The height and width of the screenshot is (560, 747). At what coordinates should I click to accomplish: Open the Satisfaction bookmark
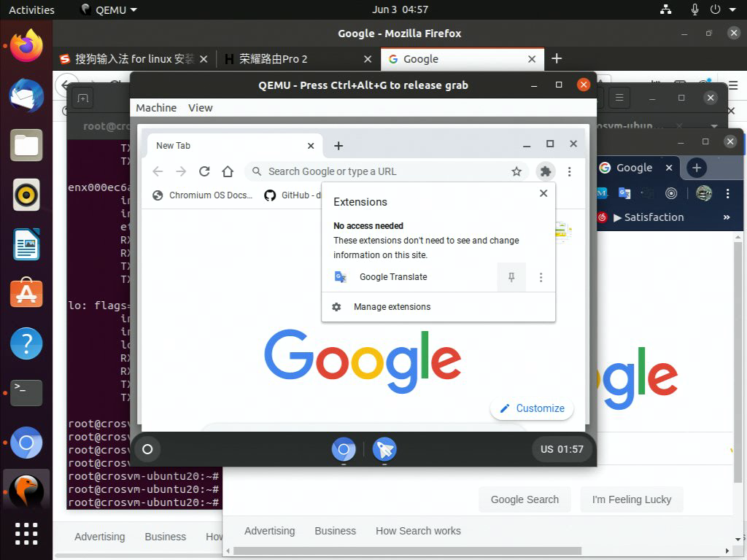(x=641, y=217)
